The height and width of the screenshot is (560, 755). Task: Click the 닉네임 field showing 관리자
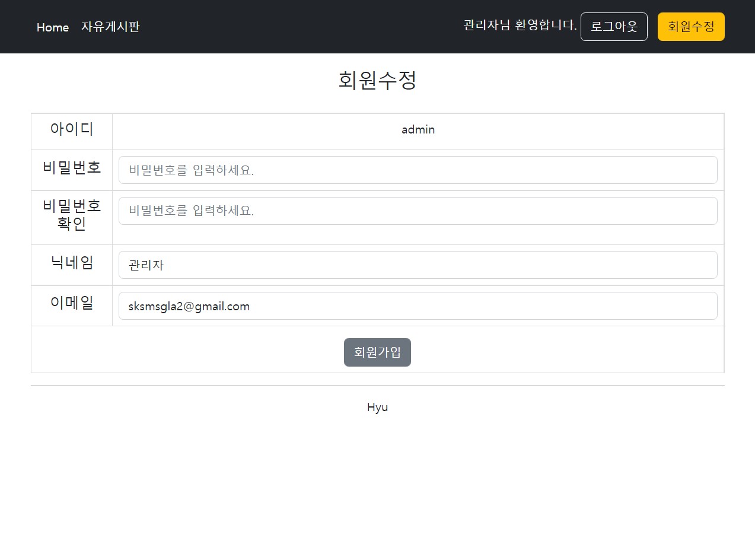point(418,265)
